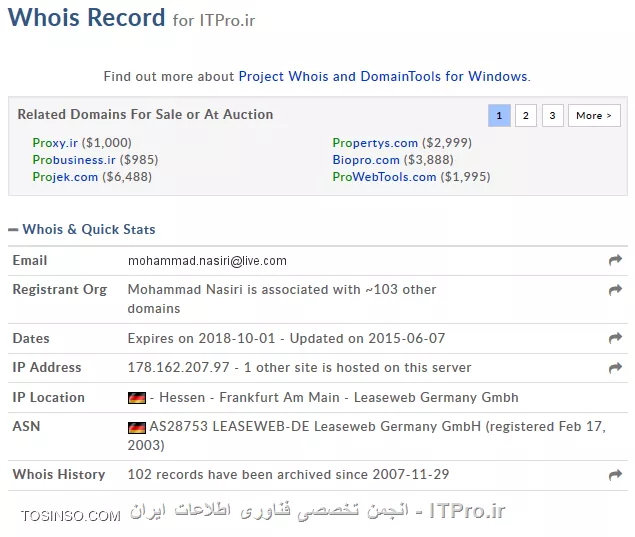The height and width of the screenshot is (537, 635).
Task: Click the IP Address row label
Action: coord(47,367)
